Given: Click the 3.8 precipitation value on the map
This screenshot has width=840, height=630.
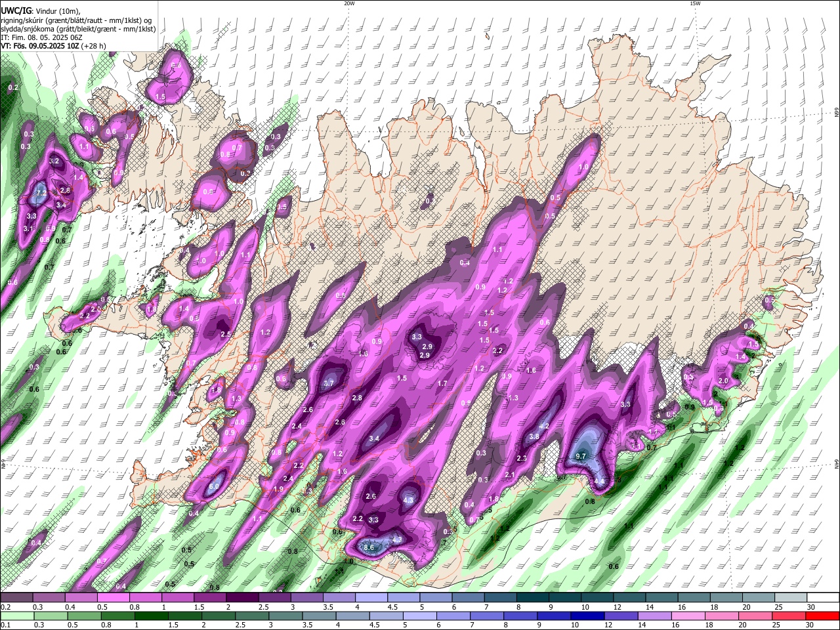Looking at the screenshot, I should click(534, 436).
